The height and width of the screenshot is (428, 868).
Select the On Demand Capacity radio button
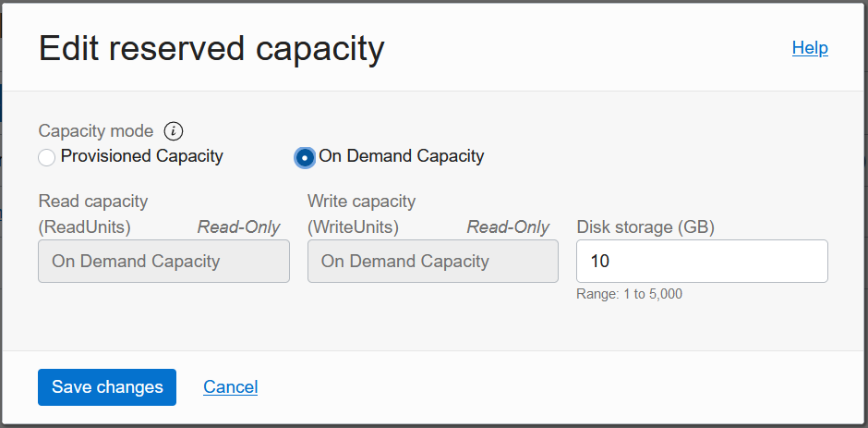click(x=305, y=158)
